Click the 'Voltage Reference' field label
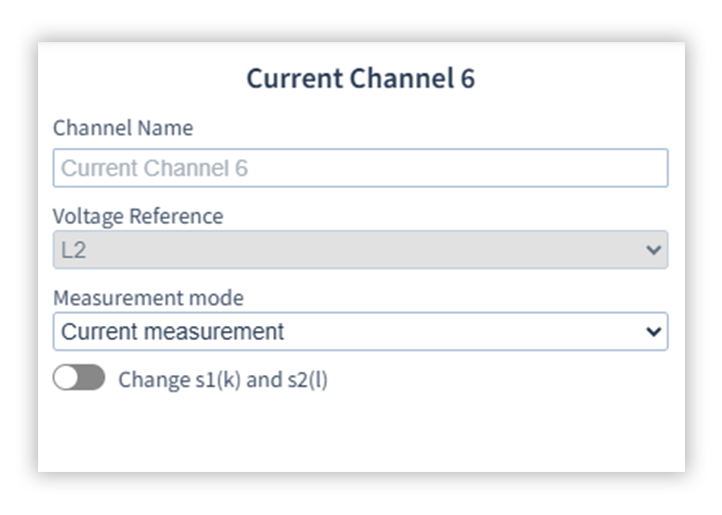The height and width of the screenshot is (515, 722). 138,216
